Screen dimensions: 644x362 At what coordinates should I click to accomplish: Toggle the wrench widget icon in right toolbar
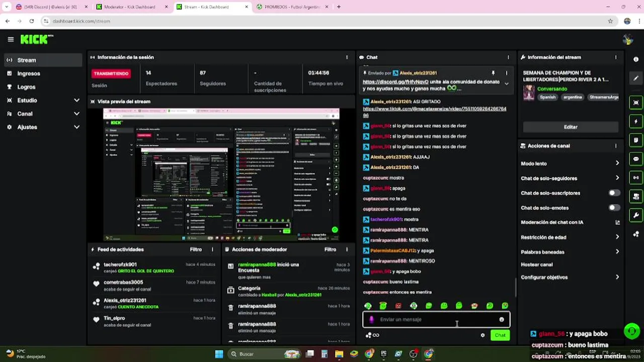[636, 215]
